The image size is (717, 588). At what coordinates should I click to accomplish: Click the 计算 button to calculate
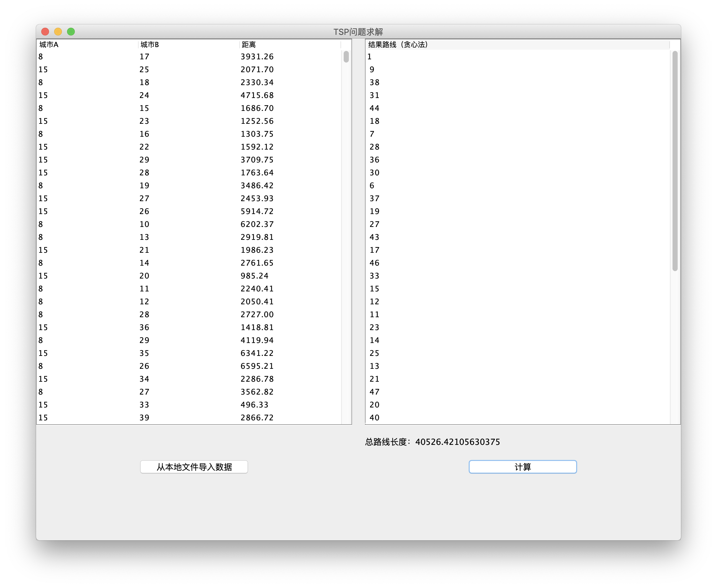[522, 466]
